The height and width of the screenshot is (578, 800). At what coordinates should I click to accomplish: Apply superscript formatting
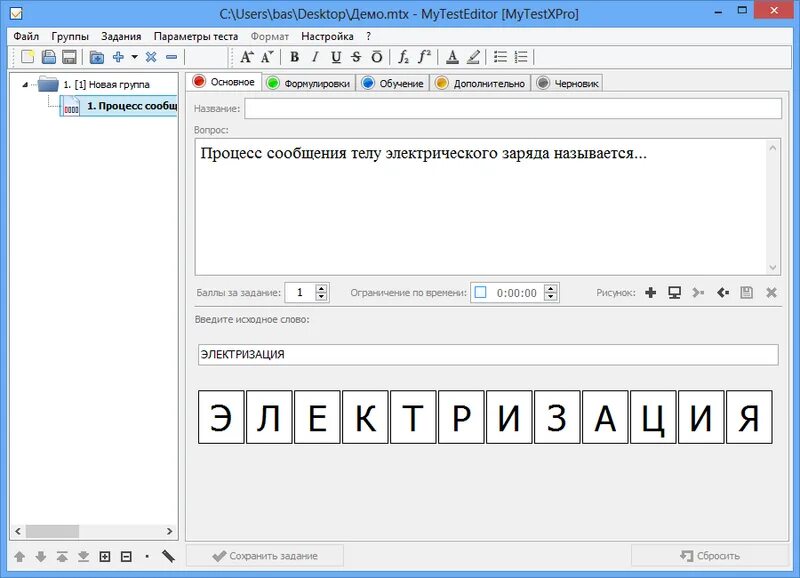424,57
